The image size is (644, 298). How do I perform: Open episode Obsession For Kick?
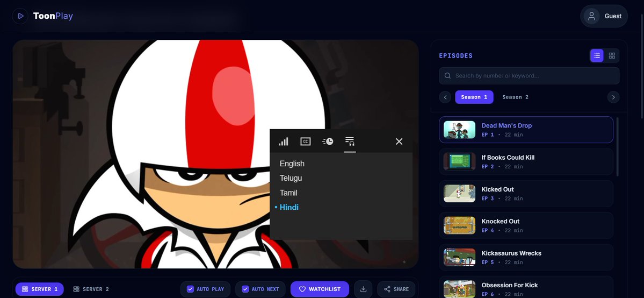[526, 287]
